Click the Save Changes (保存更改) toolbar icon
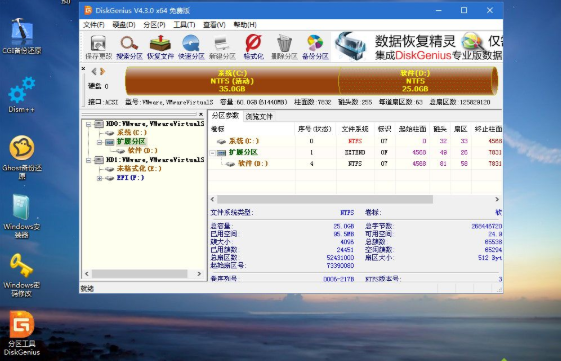 [x=98, y=47]
